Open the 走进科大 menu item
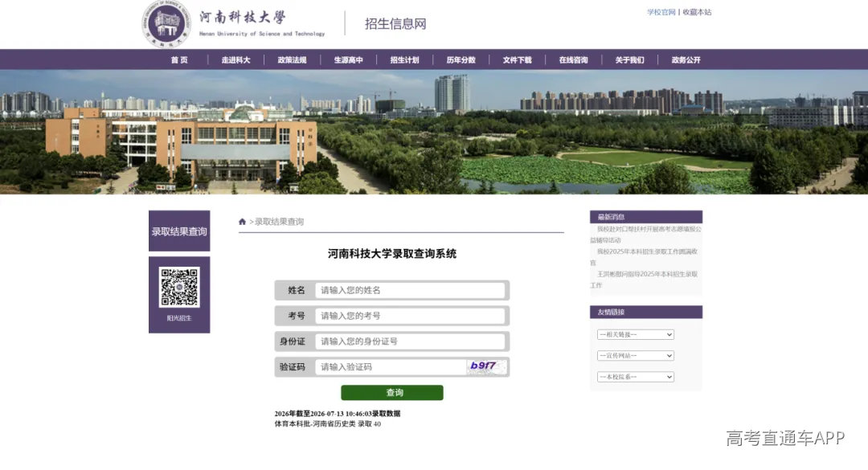The image size is (868, 470). [235, 59]
